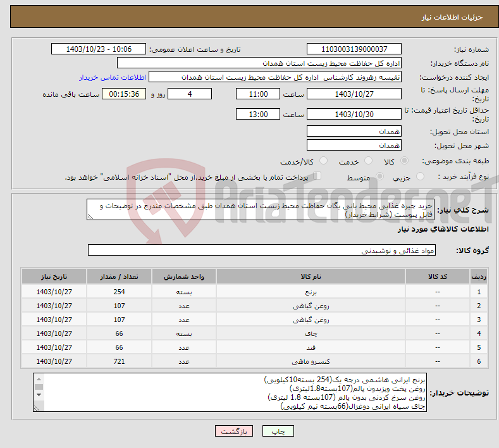This screenshot has width=499, height=448.
Task: Click the 11:00 deadline time field
Action: [x=258, y=94]
